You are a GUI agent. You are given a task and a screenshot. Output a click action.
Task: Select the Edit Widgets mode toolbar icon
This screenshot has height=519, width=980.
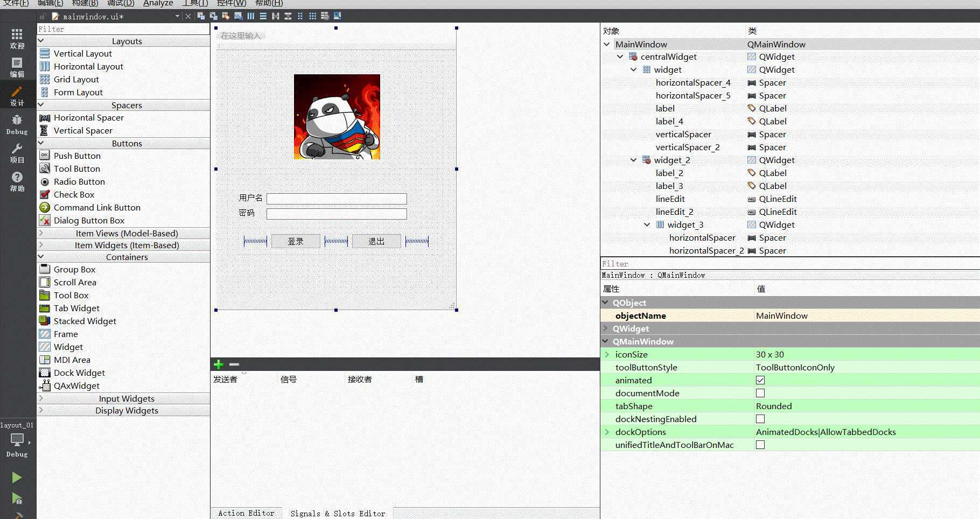coord(201,16)
